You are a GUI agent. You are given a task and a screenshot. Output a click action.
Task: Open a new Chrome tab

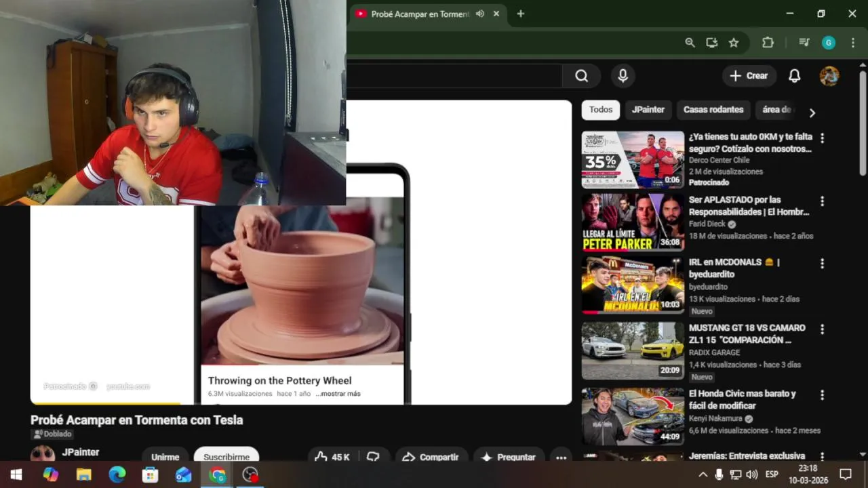[520, 14]
